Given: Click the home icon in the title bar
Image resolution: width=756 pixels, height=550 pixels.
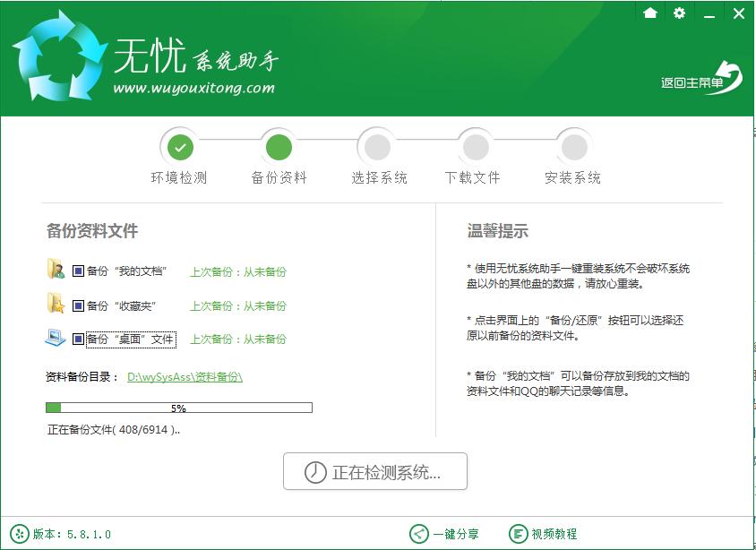Looking at the screenshot, I should pos(651,13).
